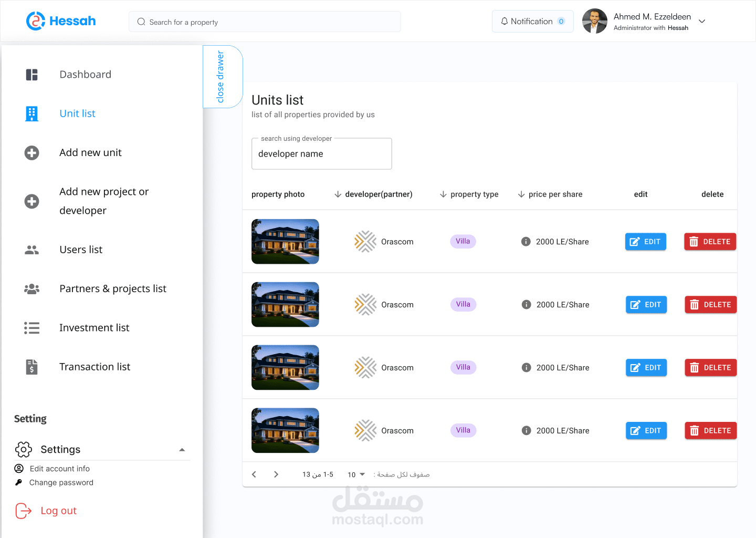Open Add new project or developer
756x538 pixels.
(104, 201)
